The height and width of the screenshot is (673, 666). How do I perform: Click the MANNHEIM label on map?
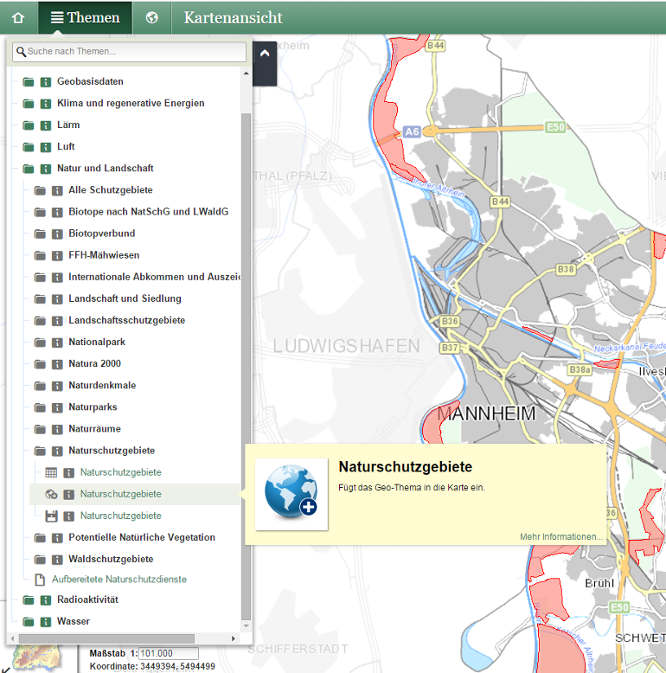[x=487, y=414]
